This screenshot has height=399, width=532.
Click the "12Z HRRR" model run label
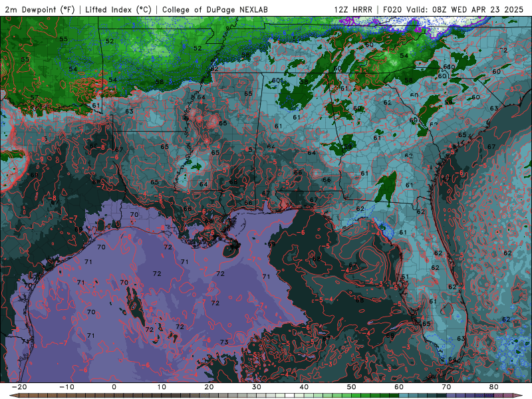pos(353,9)
